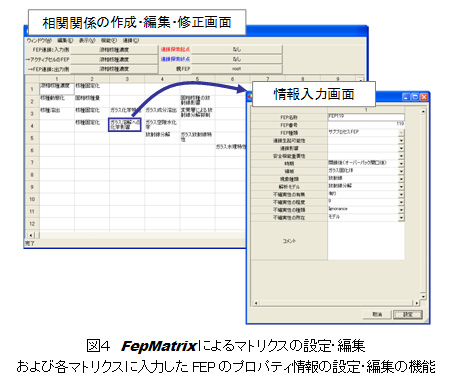Open the 連鎖生起可能性 dropdown

coord(401,140)
